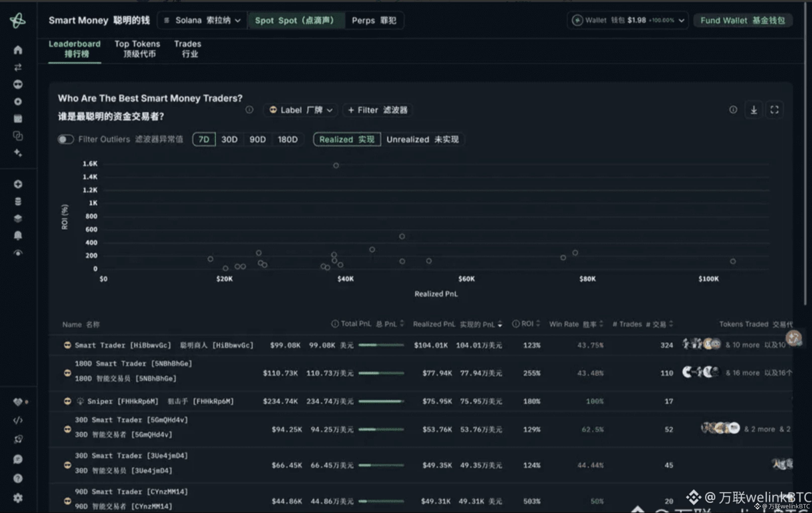This screenshot has width=812, height=513.
Task: Open the swap arrows icon in sidebar
Action: 18,67
